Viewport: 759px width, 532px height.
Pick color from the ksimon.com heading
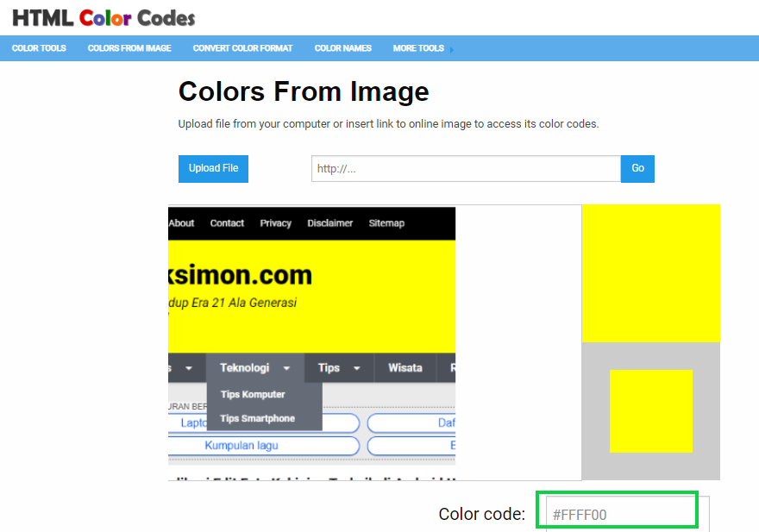click(x=240, y=275)
